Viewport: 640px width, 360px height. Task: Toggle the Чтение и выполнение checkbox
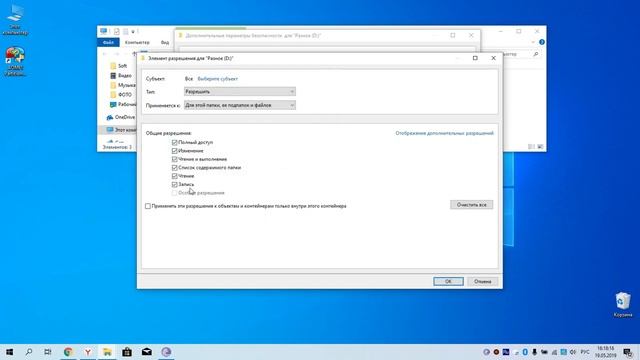point(175,159)
